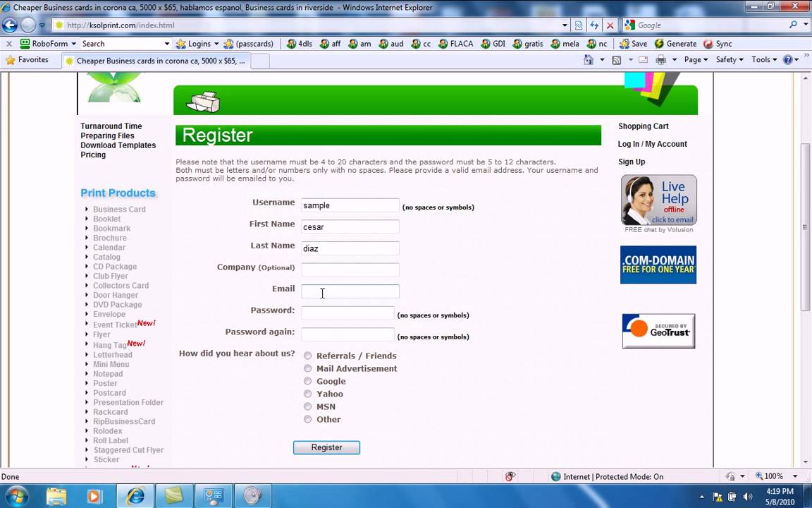Expand the Home button dropdown arrow
The height and width of the screenshot is (508, 812).
click(x=602, y=59)
